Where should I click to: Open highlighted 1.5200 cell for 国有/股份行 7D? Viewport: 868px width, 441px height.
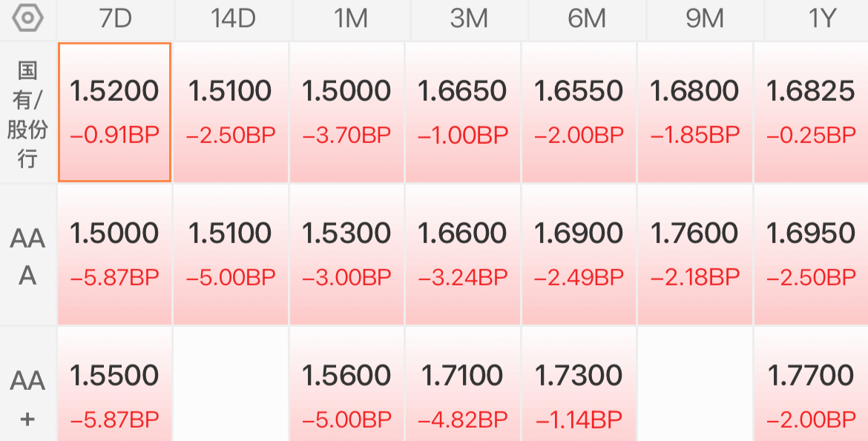click(x=114, y=113)
